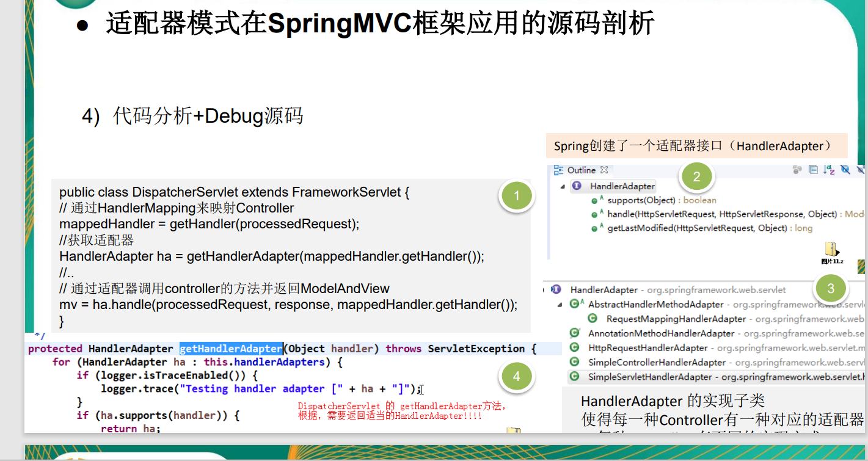Click the gray Focus on Active Task icon
The height and width of the screenshot is (461, 868).
pos(797,170)
